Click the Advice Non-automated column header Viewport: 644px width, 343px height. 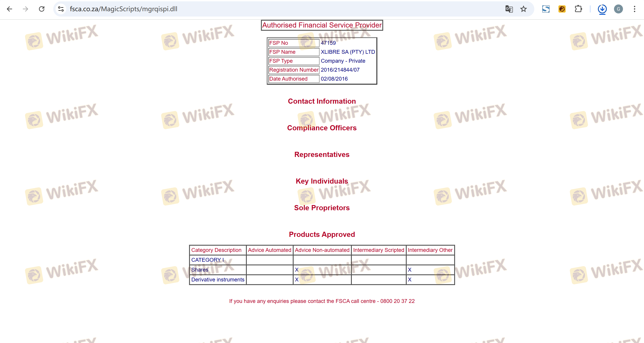[x=322, y=250]
